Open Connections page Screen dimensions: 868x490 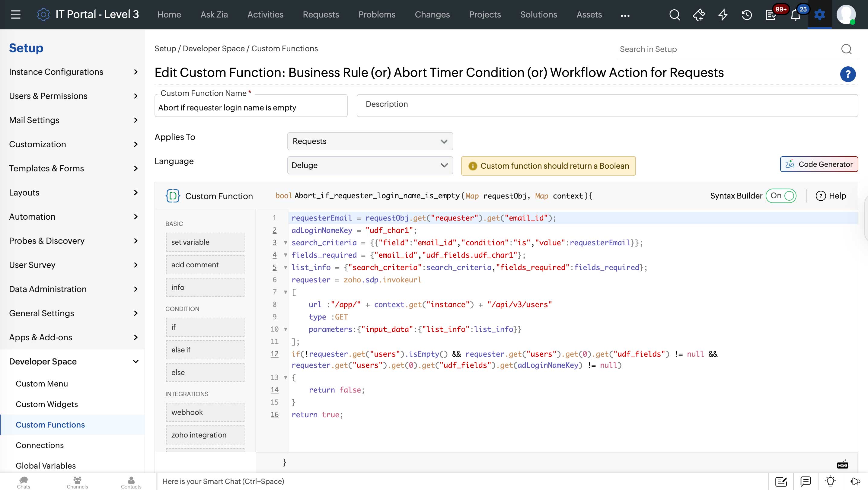click(40, 445)
